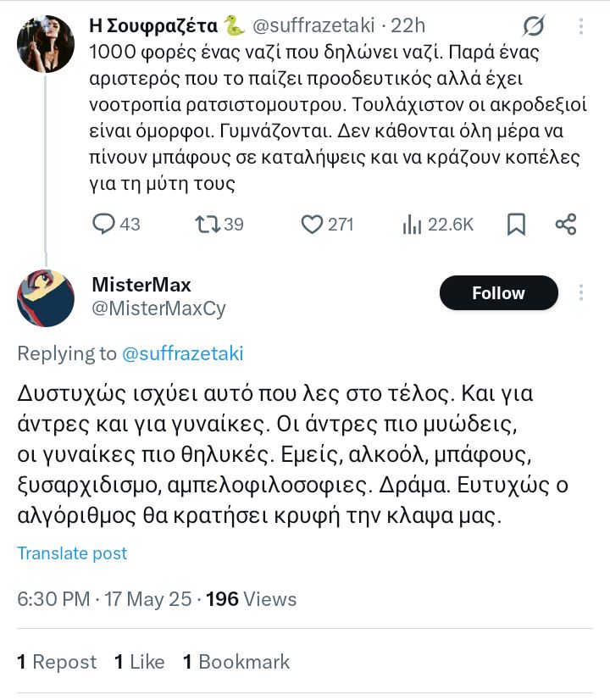Open the Σουφραζέτα profile picture

[46, 44]
